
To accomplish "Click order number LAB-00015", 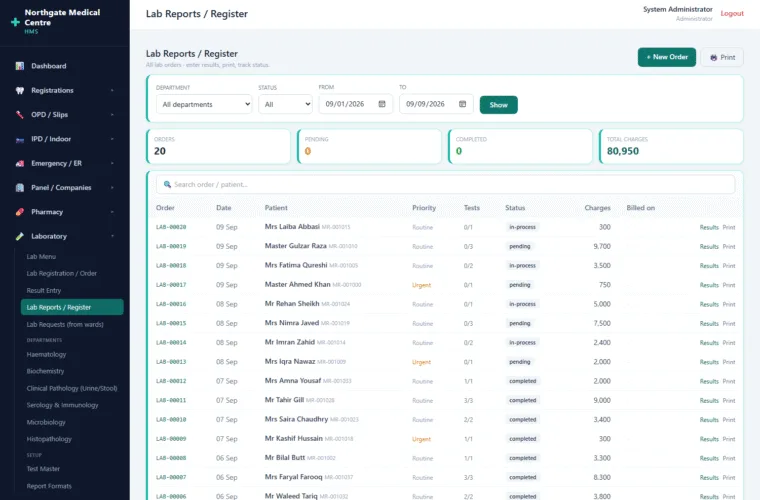I will click(x=171, y=323).
